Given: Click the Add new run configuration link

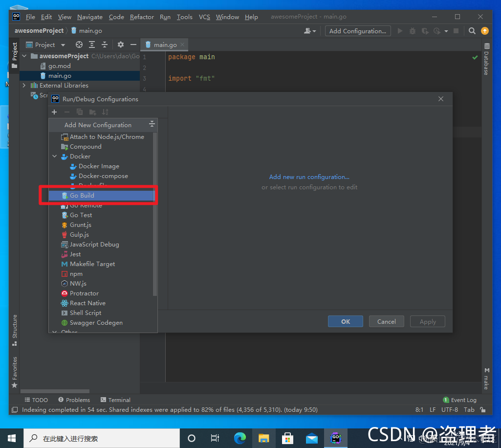Looking at the screenshot, I should click(309, 177).
